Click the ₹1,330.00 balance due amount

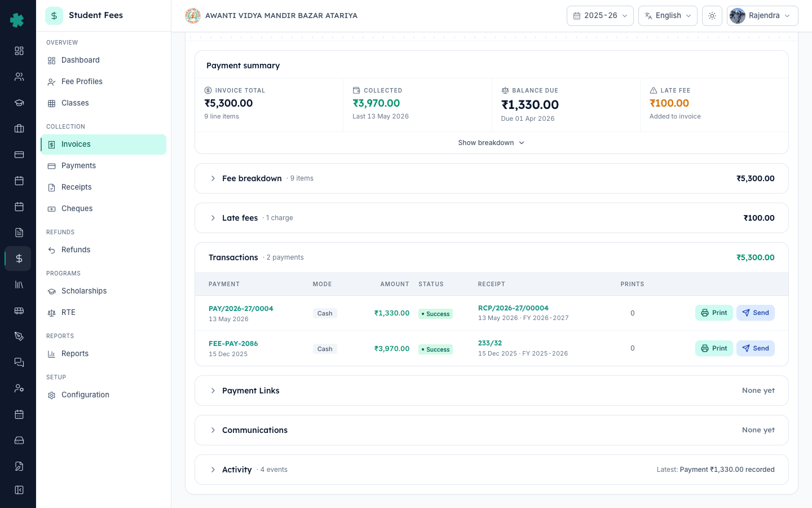[x=530, y=105]
